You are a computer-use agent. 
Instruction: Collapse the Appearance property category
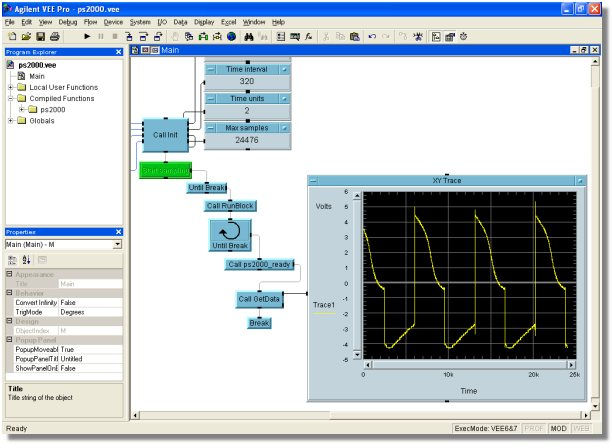point(9,274)
